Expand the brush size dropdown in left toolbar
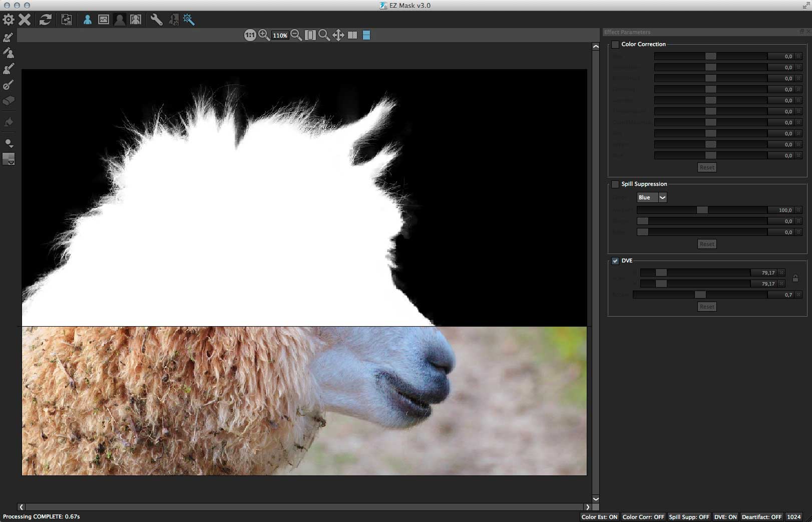This screenshot has width=812, height=522. click(9, 143)
